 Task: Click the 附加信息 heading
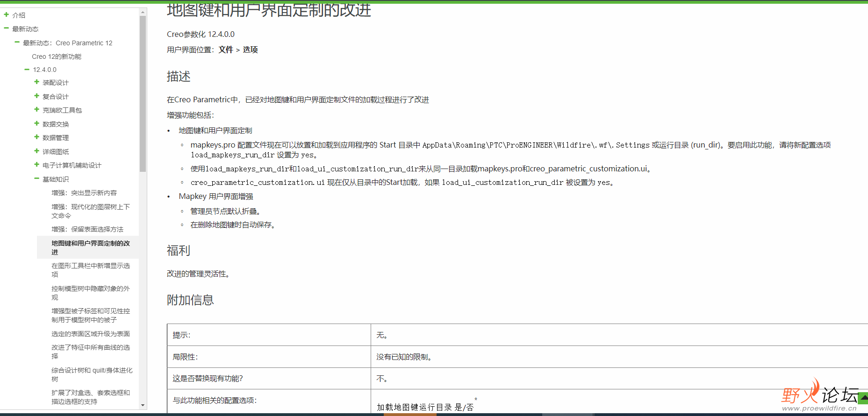point(190,300)
